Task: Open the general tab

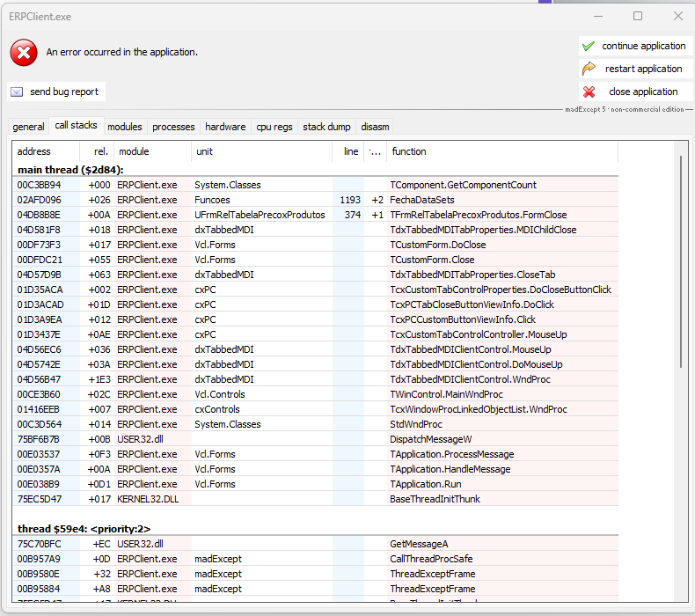Action: tap(28, 127)
